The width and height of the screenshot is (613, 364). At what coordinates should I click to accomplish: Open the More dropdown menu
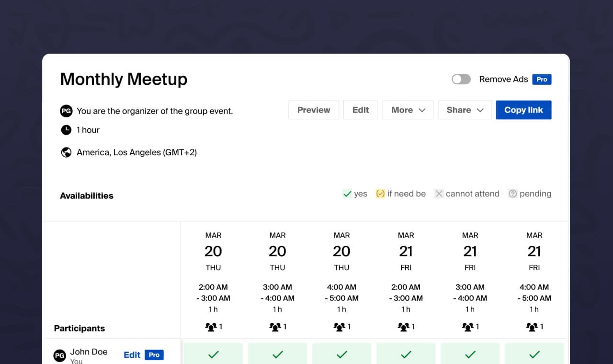pyautogui.click(x=408, y=110)
